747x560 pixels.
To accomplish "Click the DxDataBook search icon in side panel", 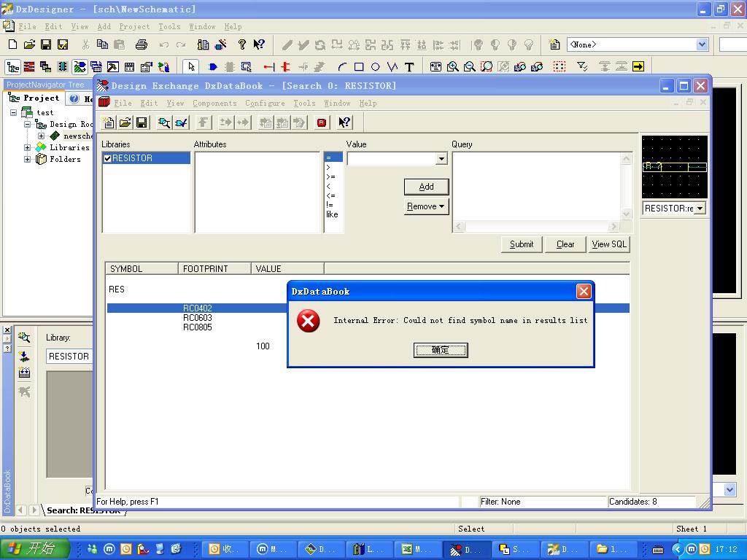I will [24, 337].
